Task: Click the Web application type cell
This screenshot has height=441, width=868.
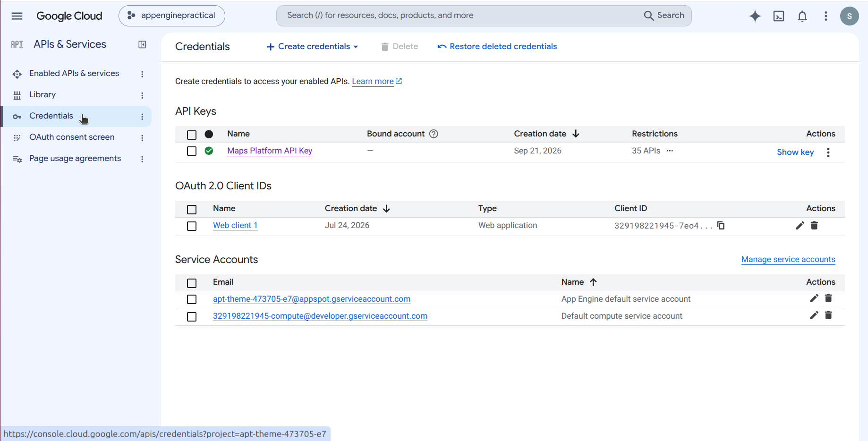Action: 508,225
